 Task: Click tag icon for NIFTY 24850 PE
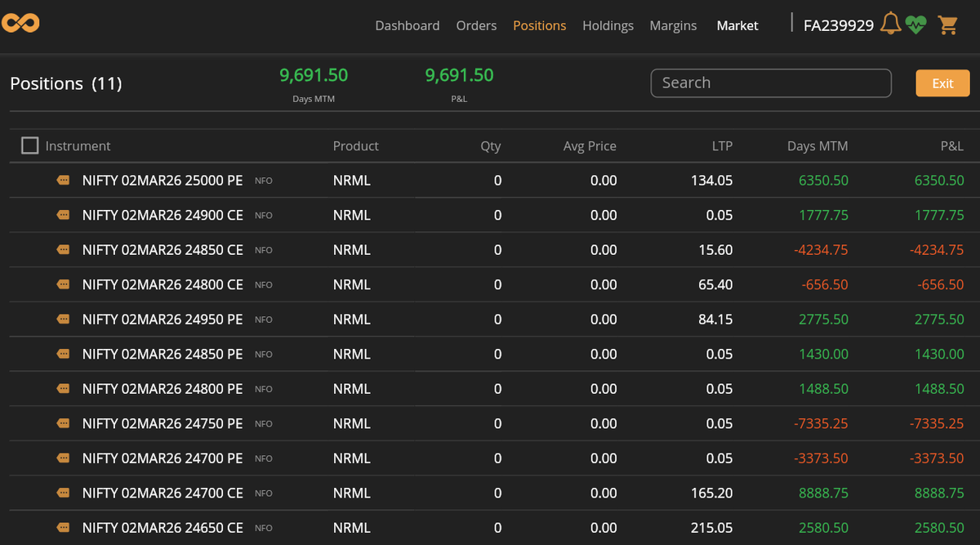[x=63, y=354]
